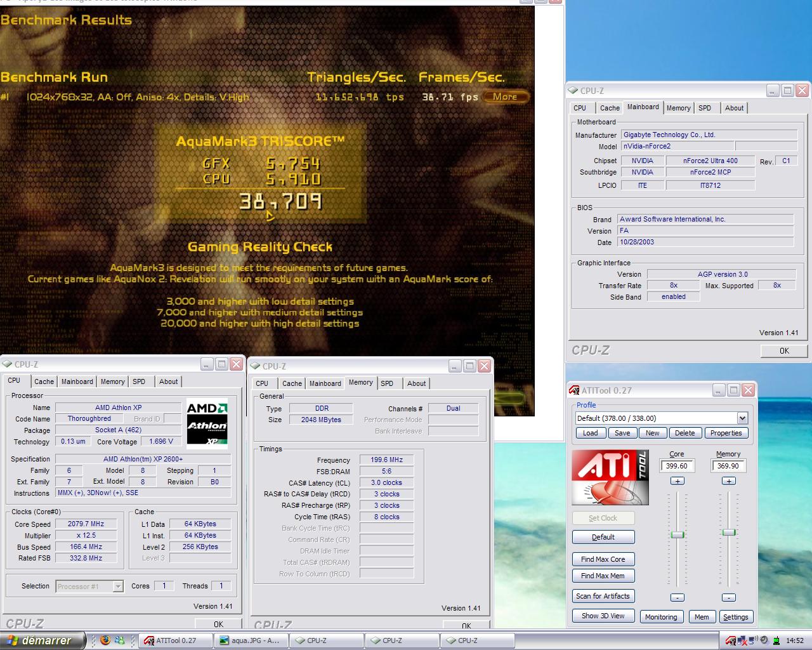Click Find Max Core button
Image resolution: width=812 pixels, height=650 pixels.
coord(603,559)
